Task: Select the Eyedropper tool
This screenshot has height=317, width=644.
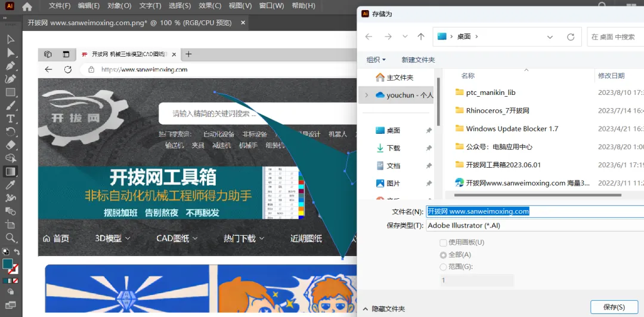Action: pyautogui.click(x=11, y=184)
